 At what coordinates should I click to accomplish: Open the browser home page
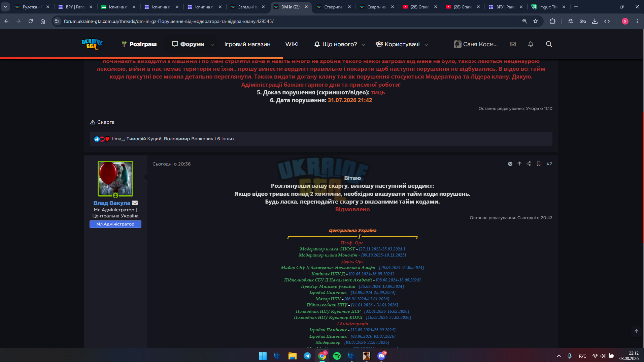(x=43, y=21)
